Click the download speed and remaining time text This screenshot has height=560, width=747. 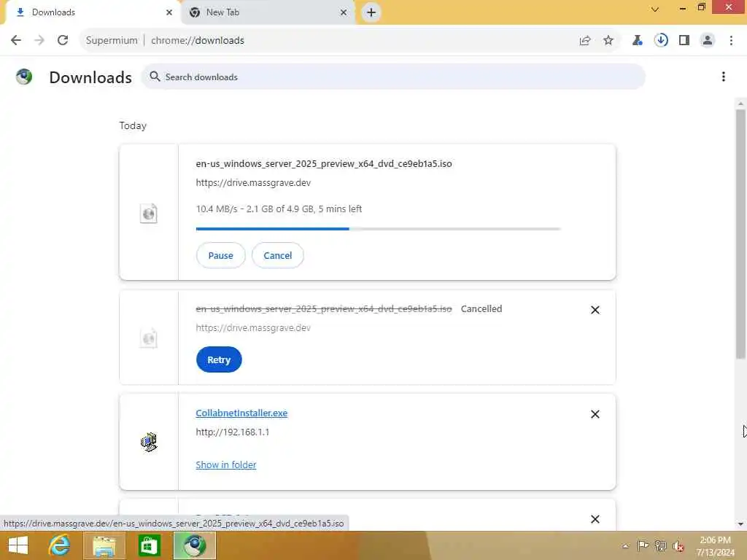[x=279, y=209]
